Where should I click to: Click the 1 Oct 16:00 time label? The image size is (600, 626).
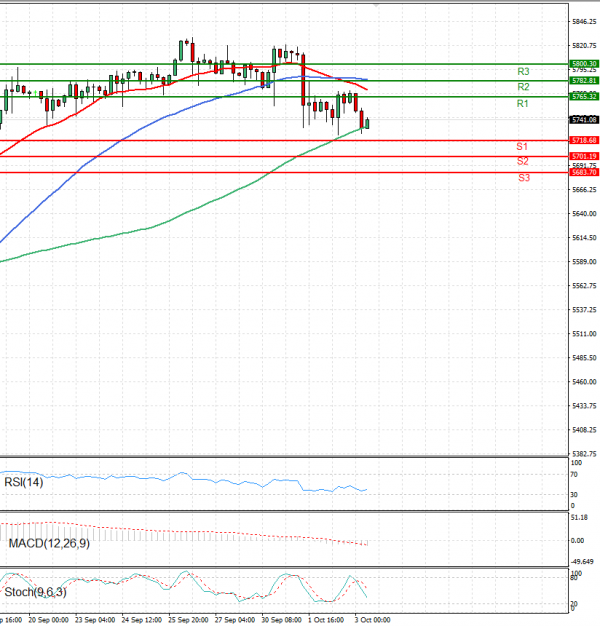pyautogui.click(x=326, y=620)
